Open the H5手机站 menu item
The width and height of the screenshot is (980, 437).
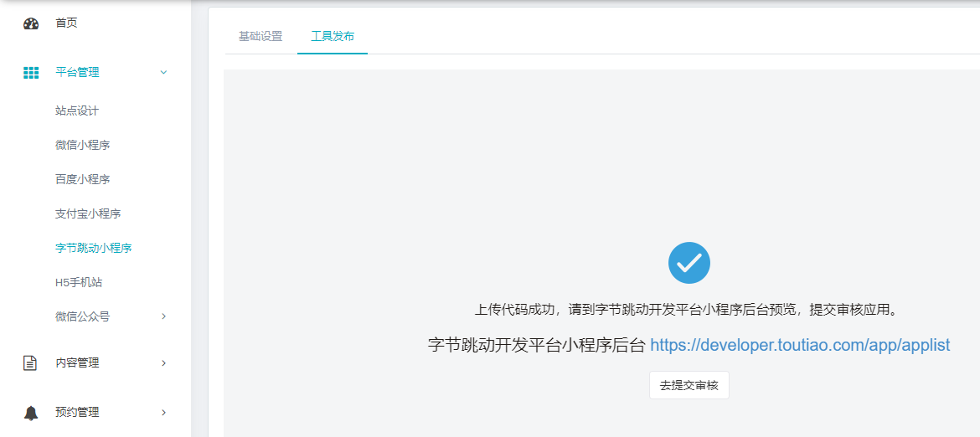79,283
